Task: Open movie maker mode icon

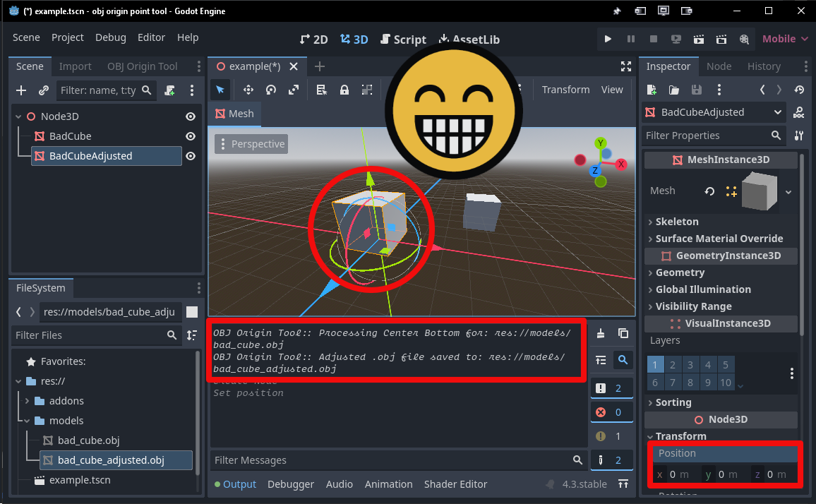Action: point(744,39)
